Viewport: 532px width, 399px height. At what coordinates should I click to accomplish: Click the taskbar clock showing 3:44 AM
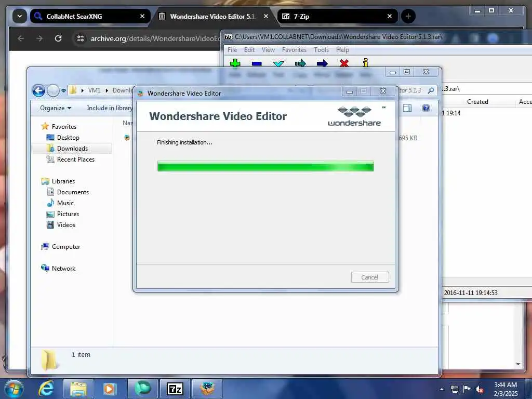pos(506,389)
